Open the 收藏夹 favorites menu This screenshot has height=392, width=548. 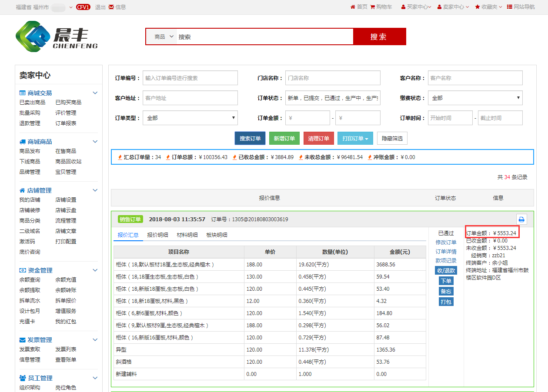pos(488,7)
